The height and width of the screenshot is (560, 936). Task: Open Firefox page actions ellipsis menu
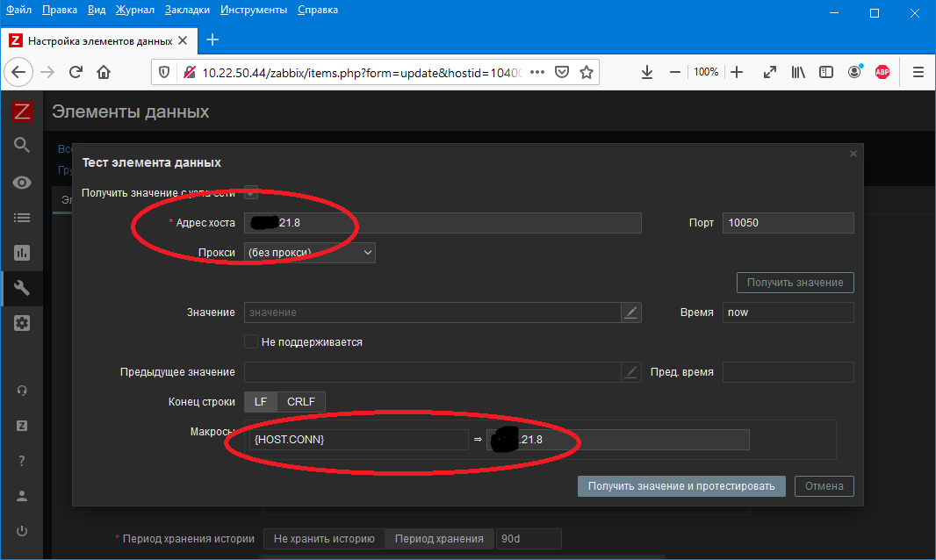click(x=537, y=72)
